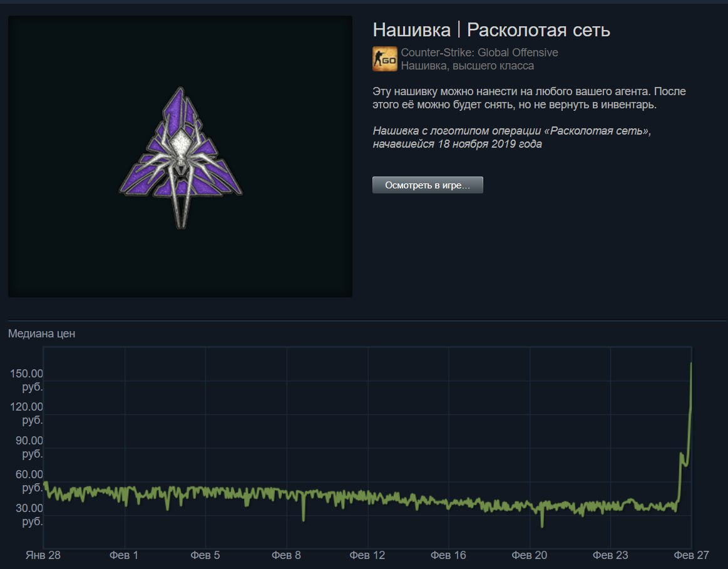Click the Shattered Web patch image
The image size is (728, 569).
181,157
